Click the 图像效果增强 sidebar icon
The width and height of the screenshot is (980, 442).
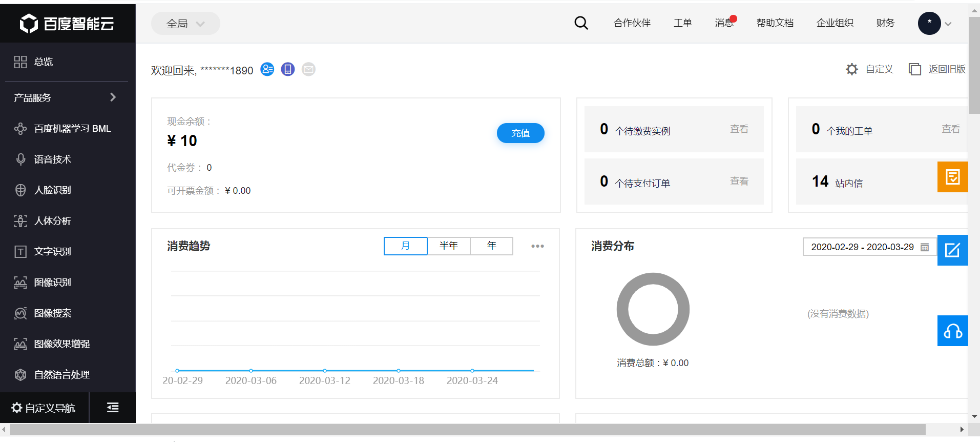(20, 344)
